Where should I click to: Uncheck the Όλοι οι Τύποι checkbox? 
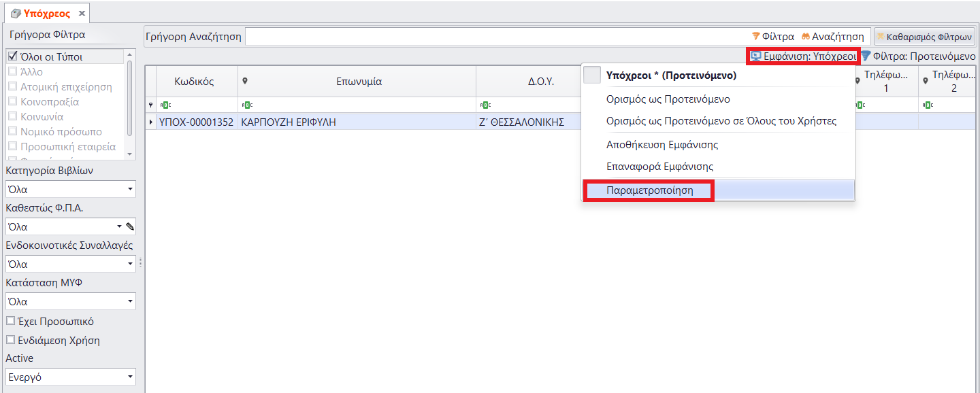(x=12, y=56)
